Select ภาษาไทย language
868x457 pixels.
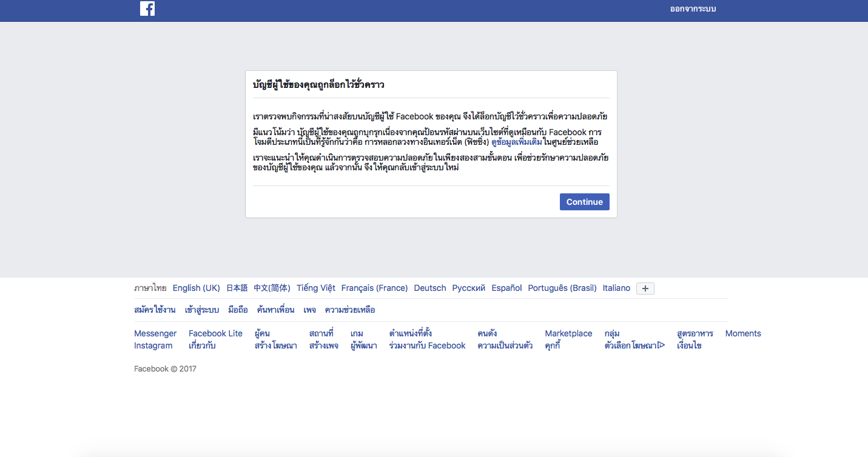click(150, 288)
